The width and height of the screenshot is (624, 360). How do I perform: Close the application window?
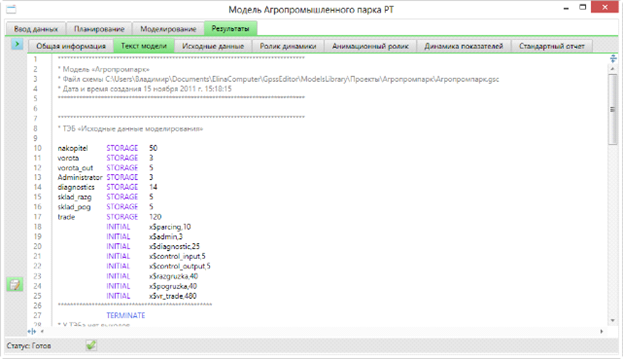[605, 7]
